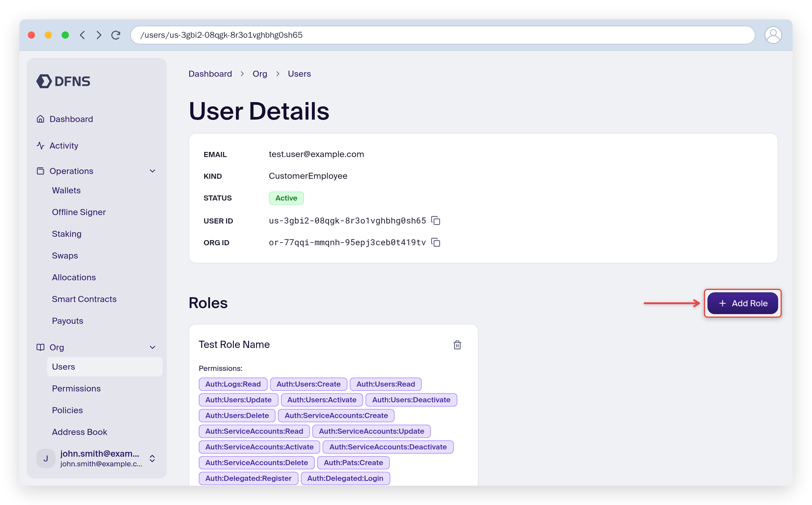Click john.smith@exam... account name in sidebar

100,454
